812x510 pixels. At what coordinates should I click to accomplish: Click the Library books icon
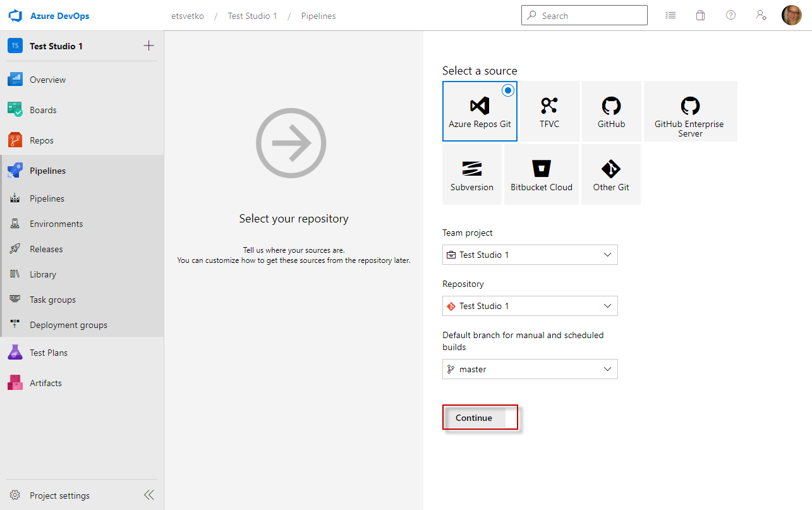click(x=15, y=274)
